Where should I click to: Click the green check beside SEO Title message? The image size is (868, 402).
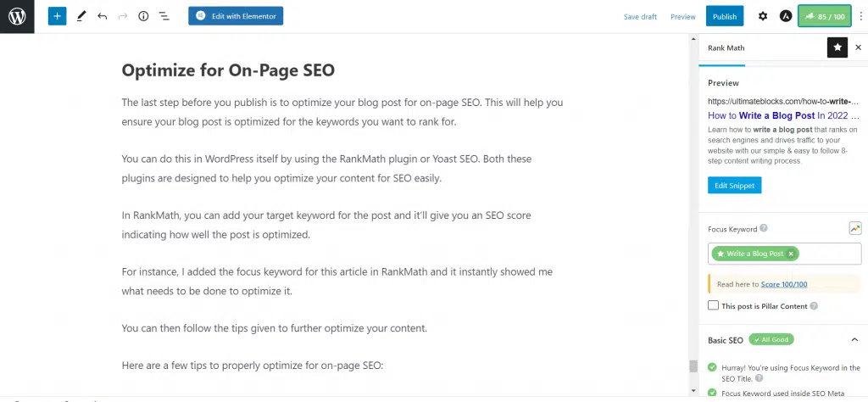pyautogui.click(x=712, y=367)
